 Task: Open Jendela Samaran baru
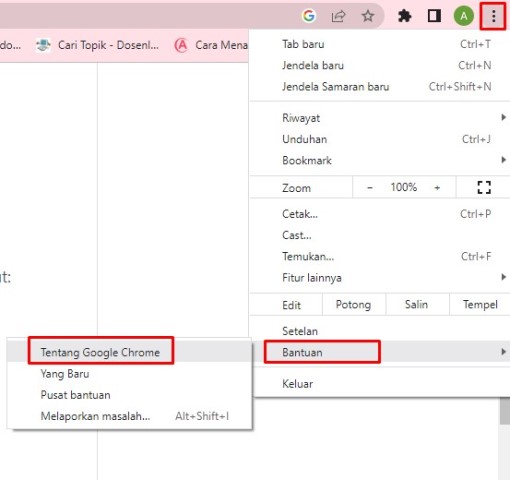pos(380,87)
